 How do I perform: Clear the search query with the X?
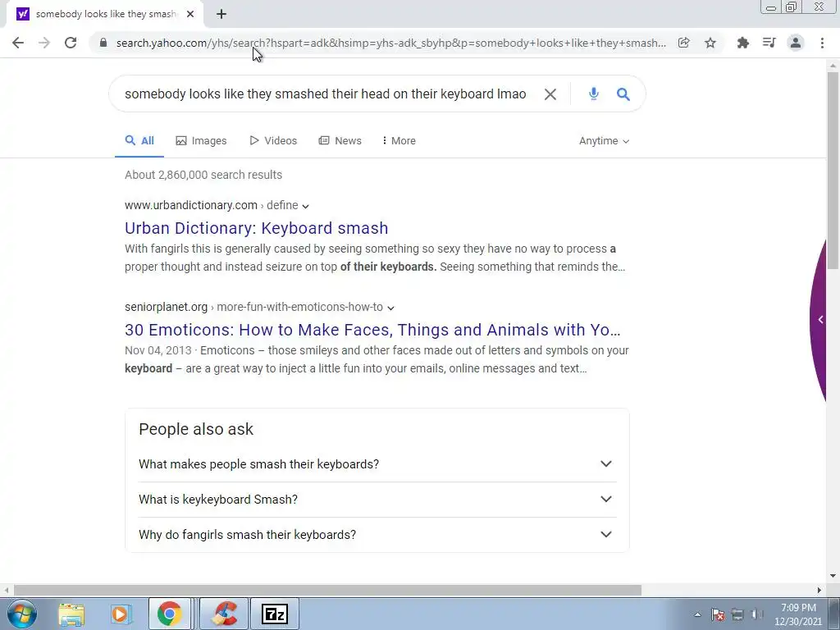[550, 94]
